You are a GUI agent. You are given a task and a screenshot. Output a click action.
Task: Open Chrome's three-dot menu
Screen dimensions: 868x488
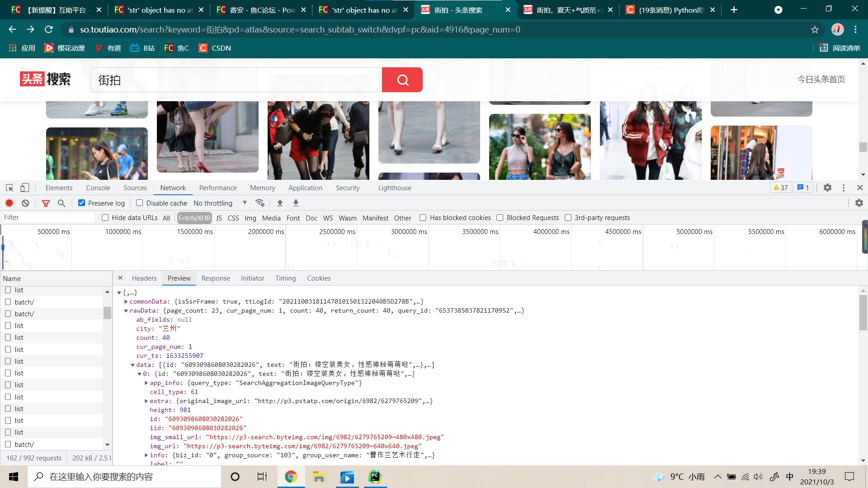[855, 30]
